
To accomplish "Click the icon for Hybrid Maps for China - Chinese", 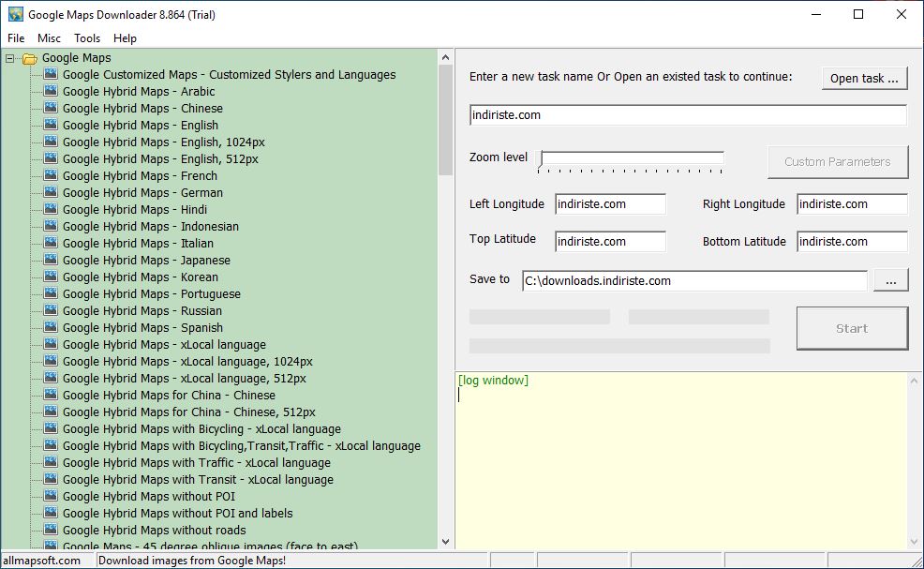I will tap(51, 395).
